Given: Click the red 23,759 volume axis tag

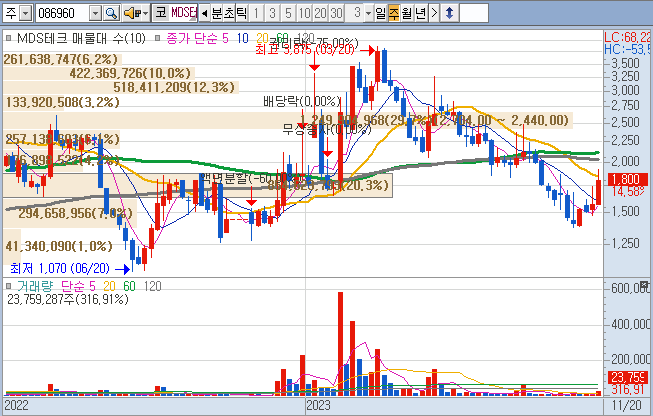Looking at the screenshot, I should [x=628, y=377].
